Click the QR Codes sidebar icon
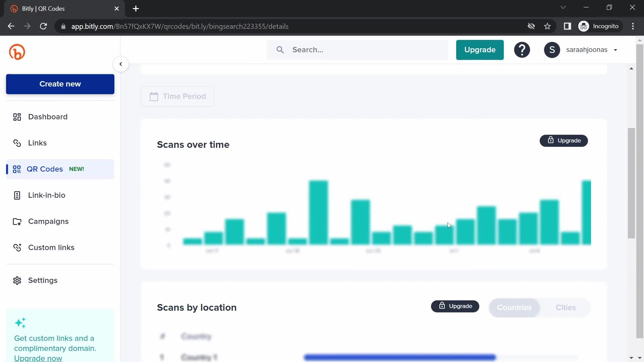Image resolution: width=644 pixels, height=362 pixels. [x=16, y=169]
